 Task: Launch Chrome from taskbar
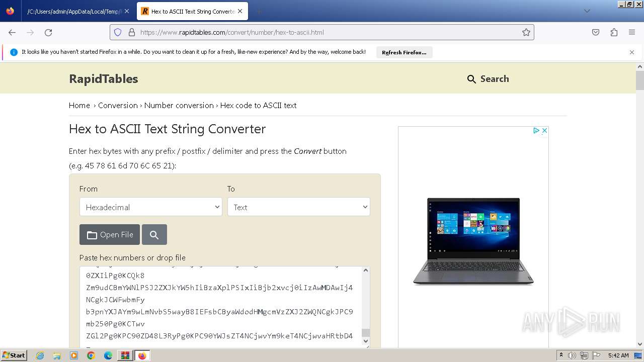coord(91,355)
